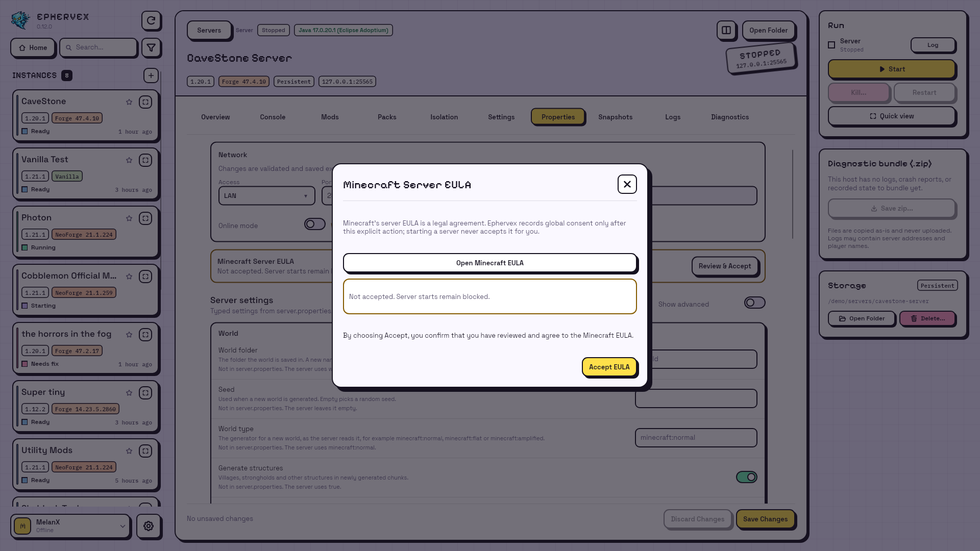This screenshot has width=980, height=551.
Task: Close the Minecraft Server EULA dialog
Action: (x=627, y=184)
